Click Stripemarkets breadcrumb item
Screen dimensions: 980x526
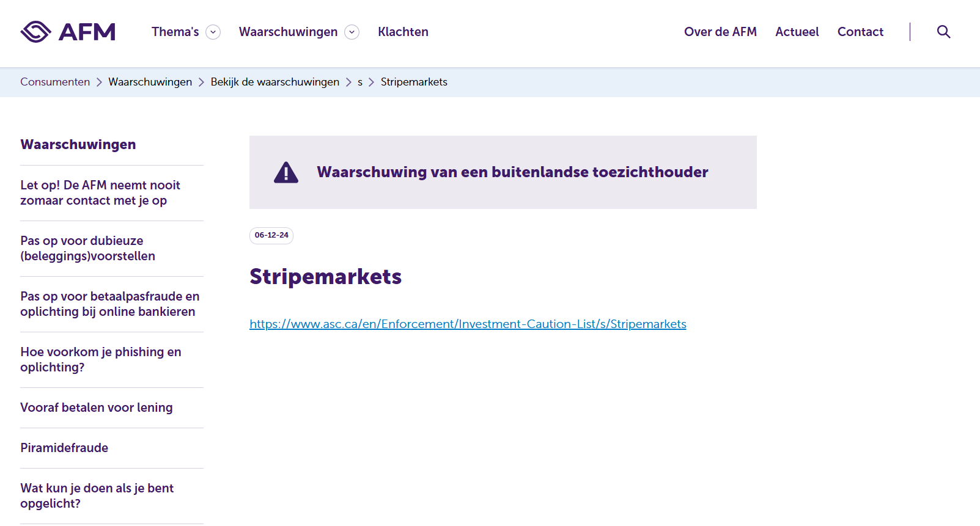414,82
